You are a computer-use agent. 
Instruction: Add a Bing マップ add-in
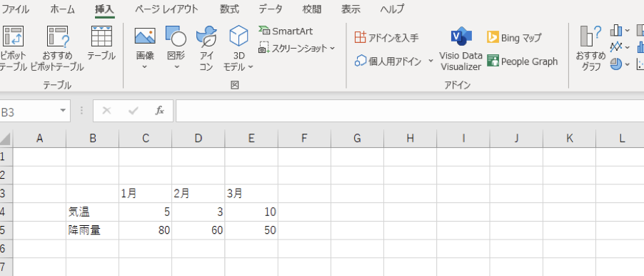[514, 38]
